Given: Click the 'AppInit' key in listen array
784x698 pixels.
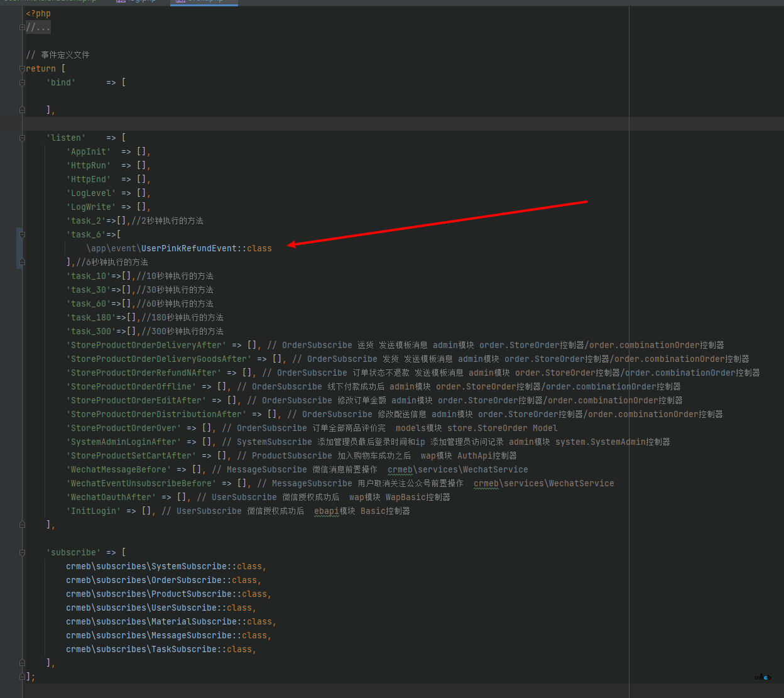Looking at the screenshot, I should [x=89, y=151].
